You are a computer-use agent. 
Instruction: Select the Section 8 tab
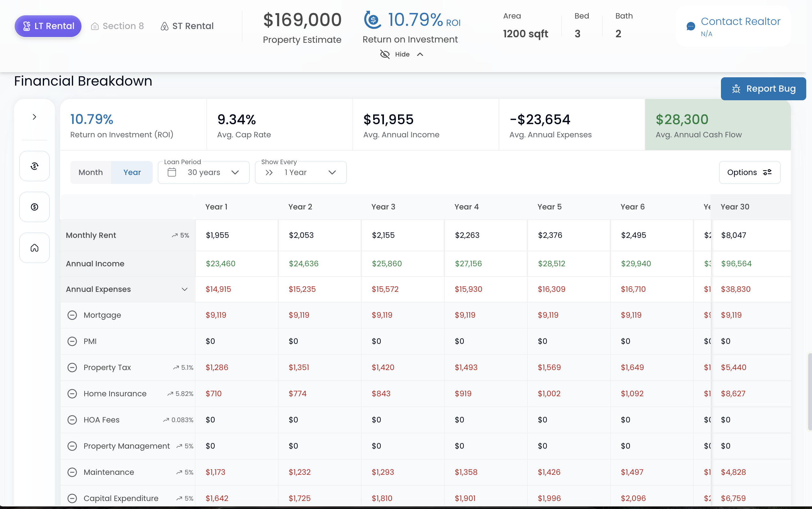pyautogui.click(x=118, y=26)
